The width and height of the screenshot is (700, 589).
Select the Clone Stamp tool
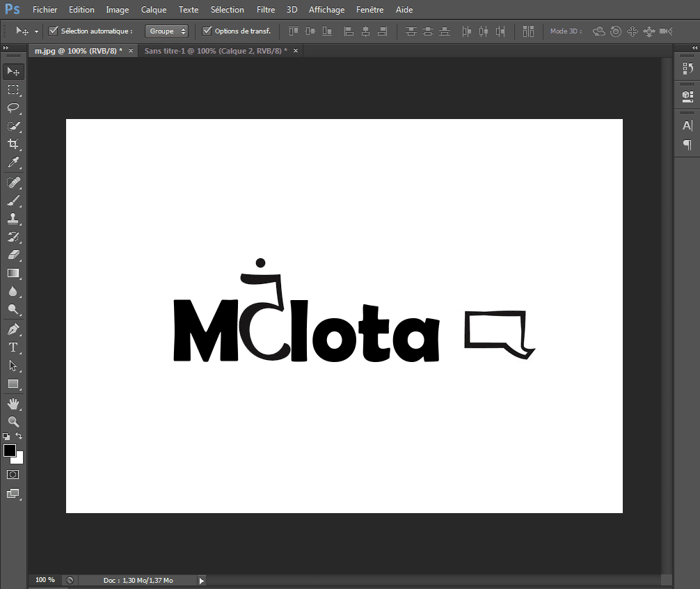[13, 219]
